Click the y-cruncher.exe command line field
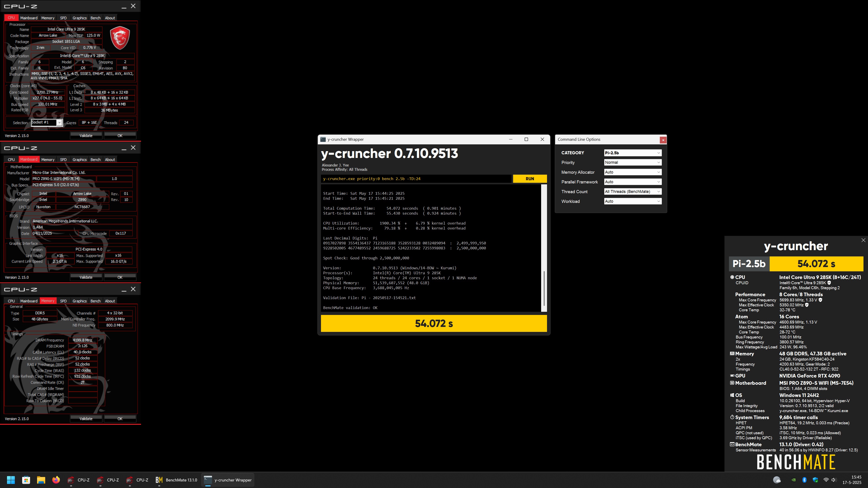The image size is (868, 488). (416, 179)
